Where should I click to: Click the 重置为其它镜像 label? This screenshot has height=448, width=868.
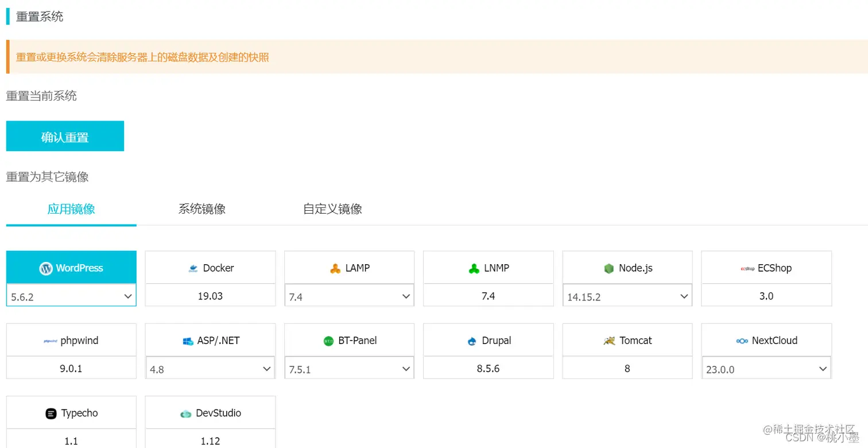click(47, 177)
